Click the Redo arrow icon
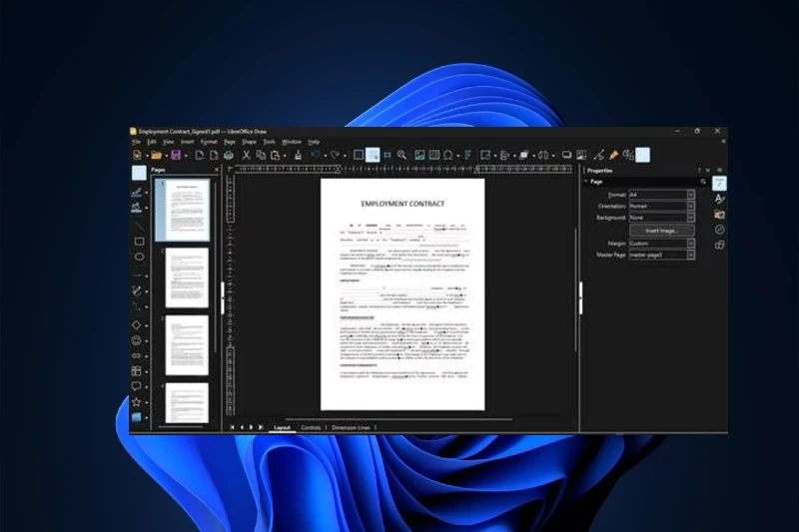This screenshot has width=799, height=532. click(x=335, y=155)
